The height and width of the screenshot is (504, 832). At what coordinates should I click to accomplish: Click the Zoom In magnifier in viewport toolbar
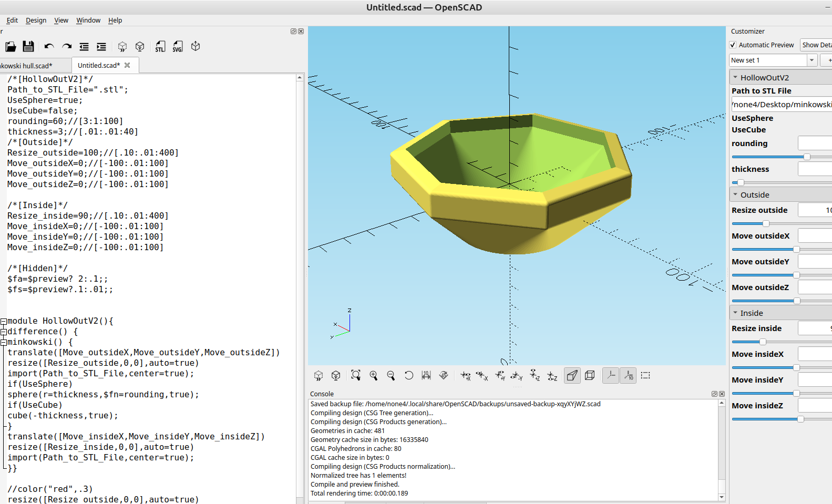[374, 375]
